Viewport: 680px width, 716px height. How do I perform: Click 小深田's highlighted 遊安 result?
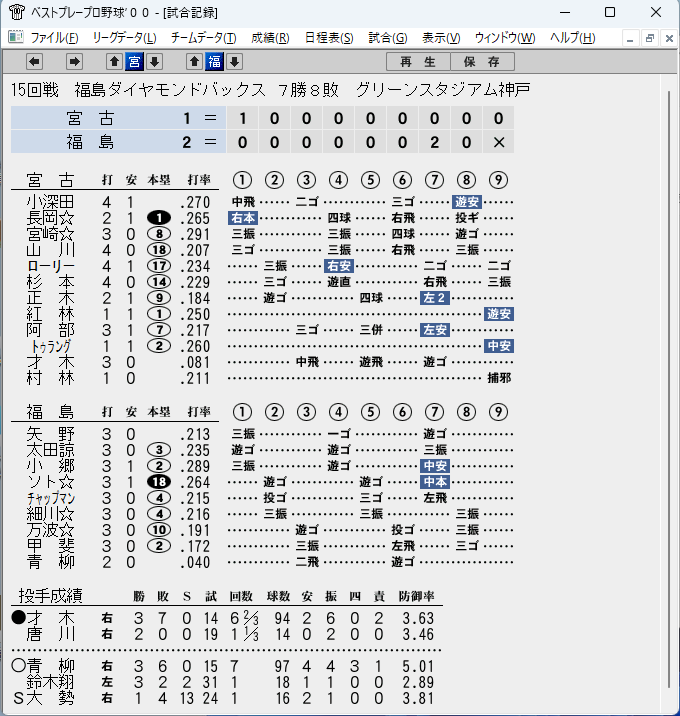click(x=467, y=202)
